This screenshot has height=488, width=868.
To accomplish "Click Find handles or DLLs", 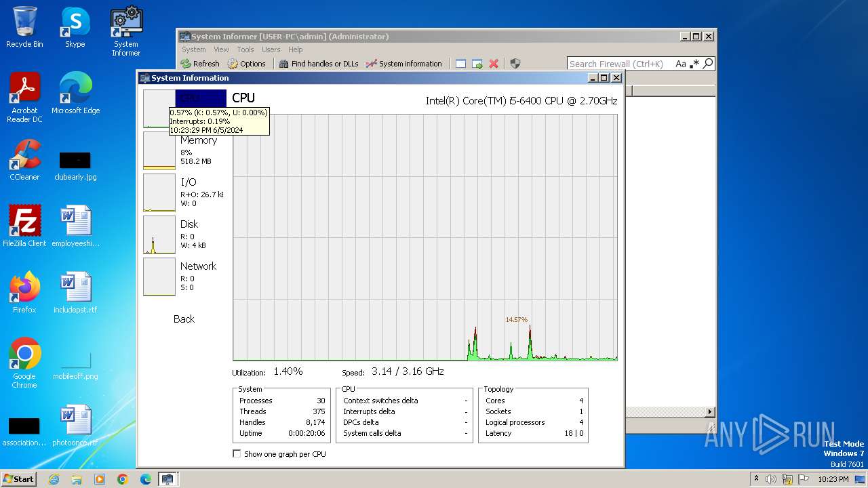I will 319,64.
